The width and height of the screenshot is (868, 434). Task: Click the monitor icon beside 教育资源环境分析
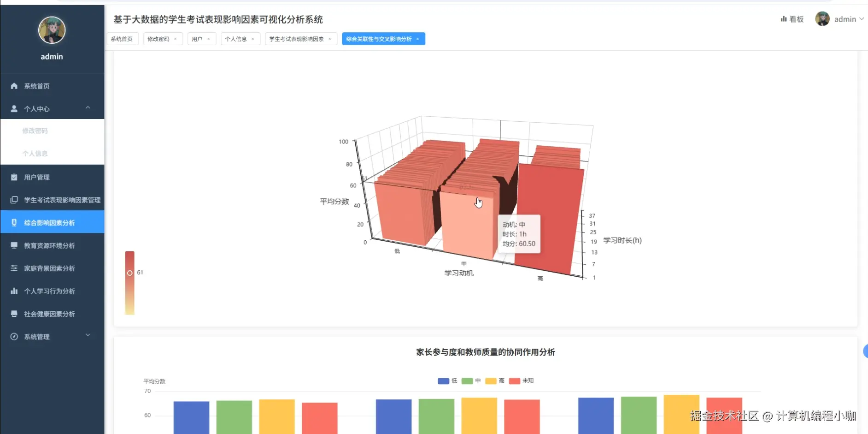[x=14, y=245]
